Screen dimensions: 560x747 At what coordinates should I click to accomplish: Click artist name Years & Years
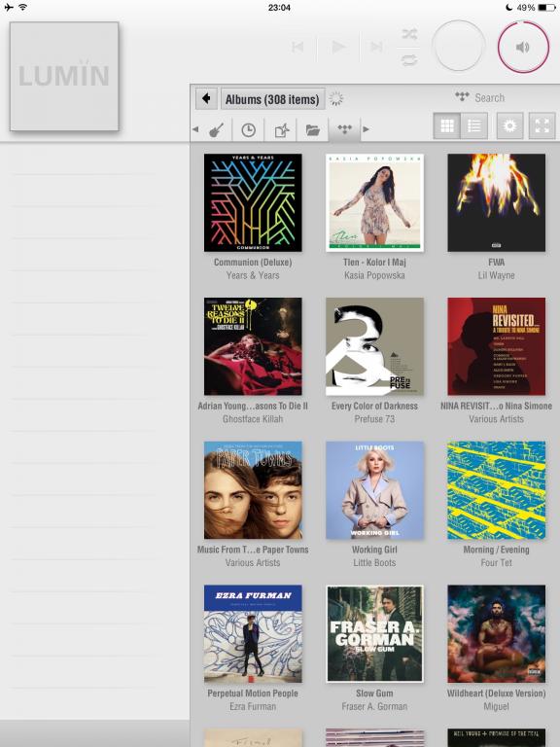pos(253,275)
